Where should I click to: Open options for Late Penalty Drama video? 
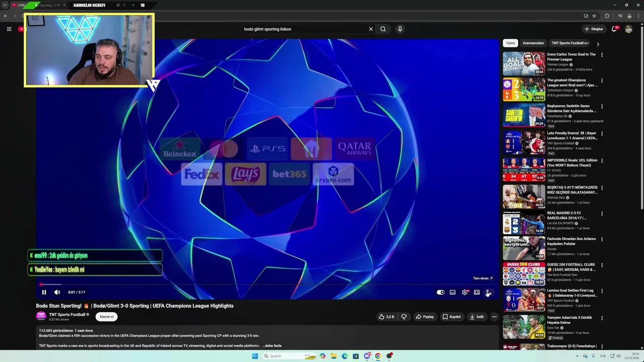click(x=602, y=134)
